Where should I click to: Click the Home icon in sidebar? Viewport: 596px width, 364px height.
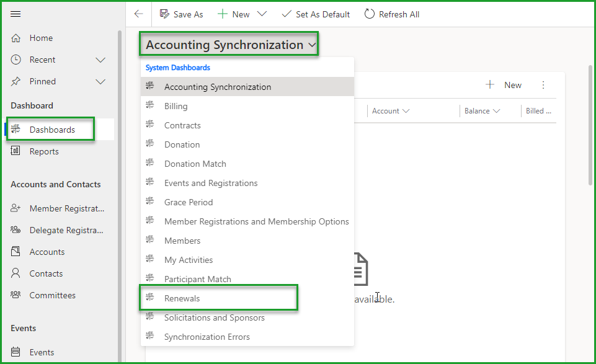tap(16, 38)
